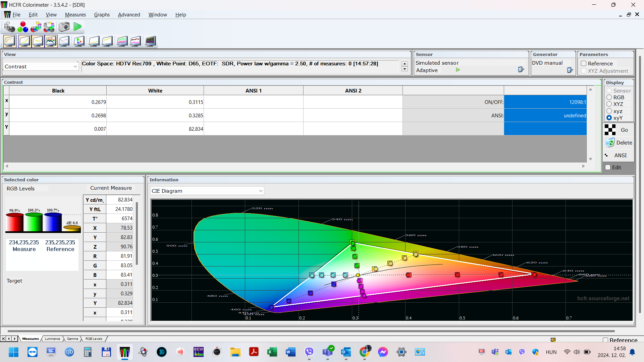Open the Measures menu
Image resolution: width=644 pixels, height=362 pixels.
(75, 14)
